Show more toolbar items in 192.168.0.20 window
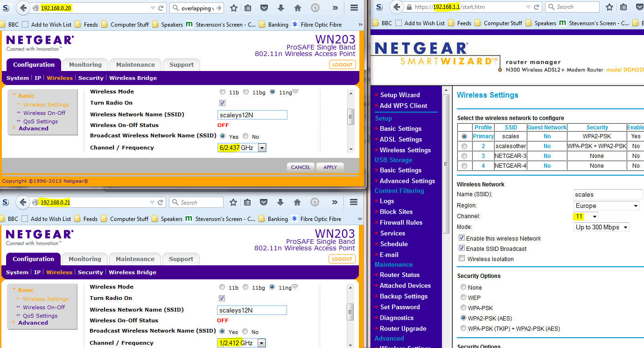 (335, 8)
